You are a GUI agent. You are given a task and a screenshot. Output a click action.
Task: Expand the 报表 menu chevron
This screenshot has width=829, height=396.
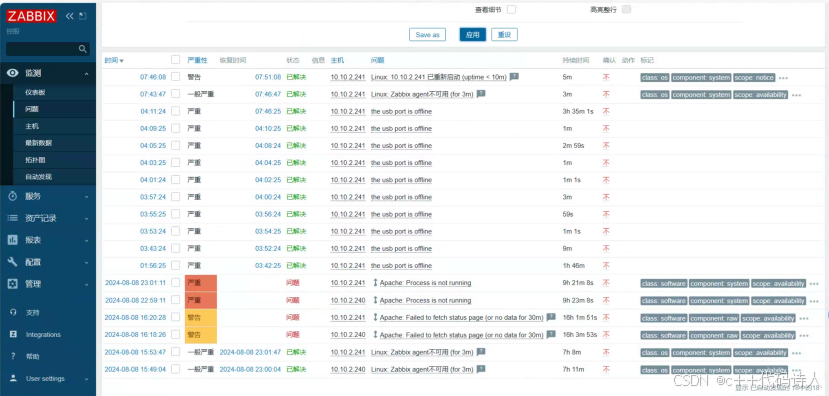click(87, 241)
